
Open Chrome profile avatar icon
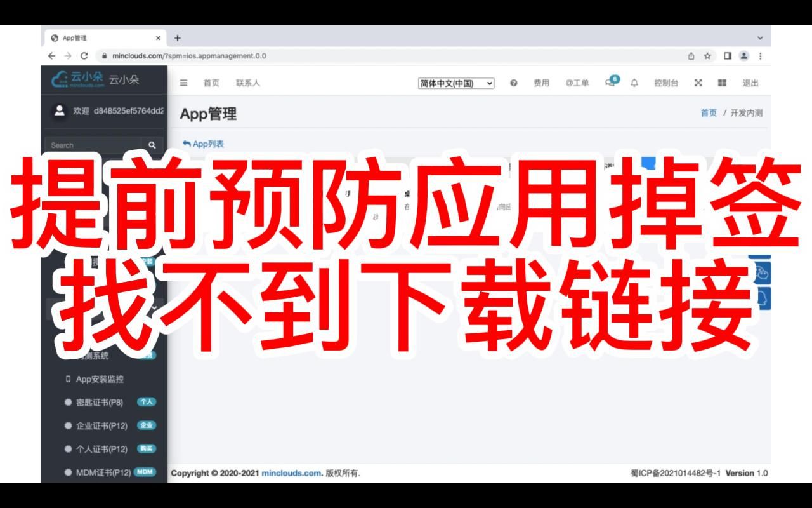pos(744,56)
